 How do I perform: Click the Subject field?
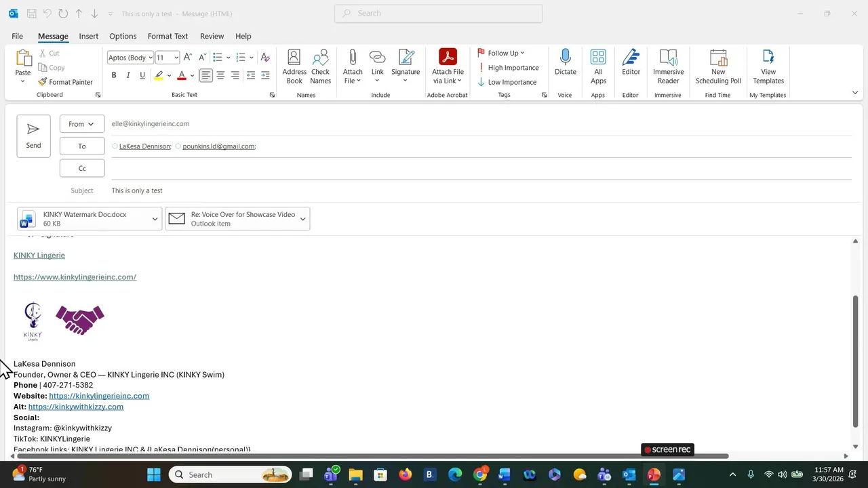pos(481,190)
